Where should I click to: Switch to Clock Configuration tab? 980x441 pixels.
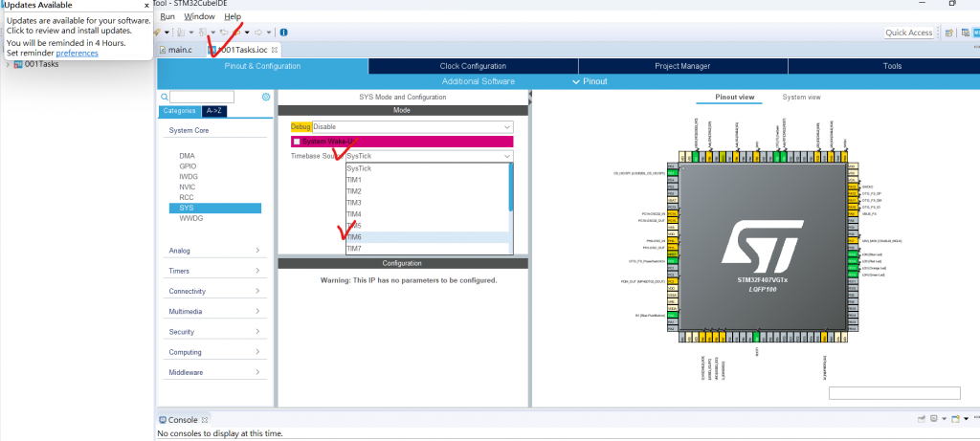473,66
